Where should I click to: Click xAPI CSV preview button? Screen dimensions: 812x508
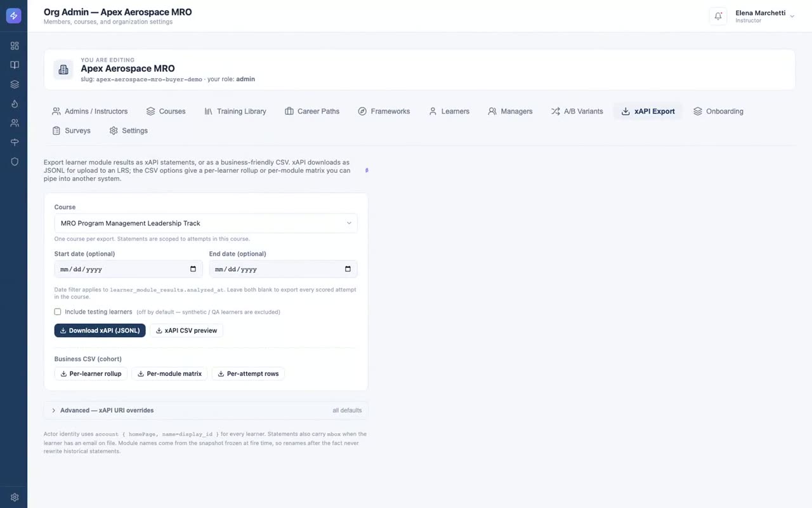[187, 330]
